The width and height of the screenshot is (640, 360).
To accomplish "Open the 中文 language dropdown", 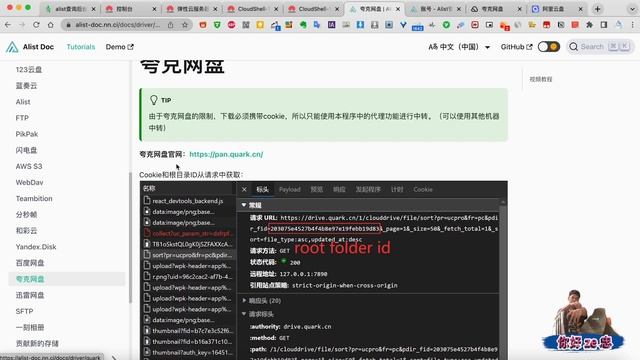I will point(459,47).
